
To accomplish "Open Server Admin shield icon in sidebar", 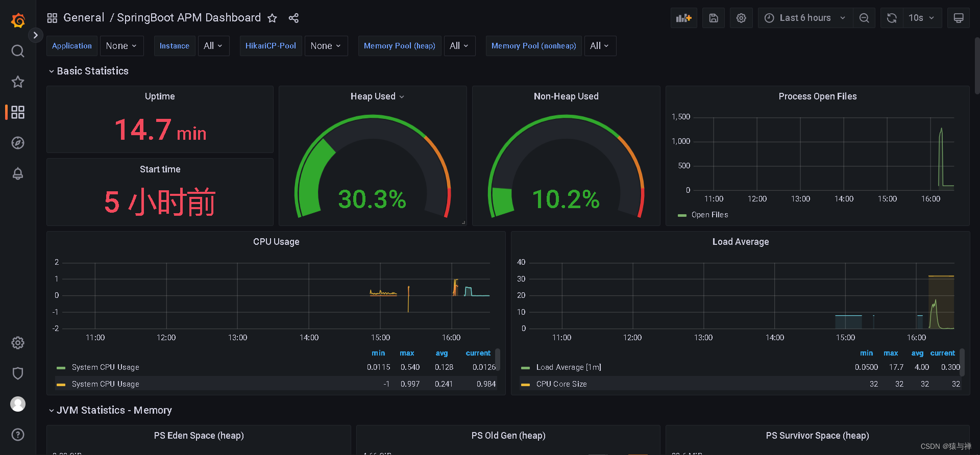I will coord(18,373).
